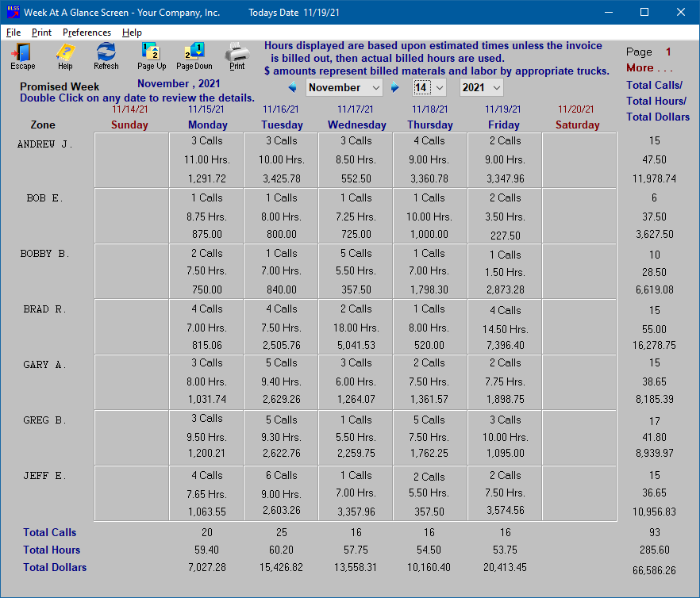This screenshot has width=700, height=598.
Task: Go forward using right blue arrow
Action: [x=394, y=87]
